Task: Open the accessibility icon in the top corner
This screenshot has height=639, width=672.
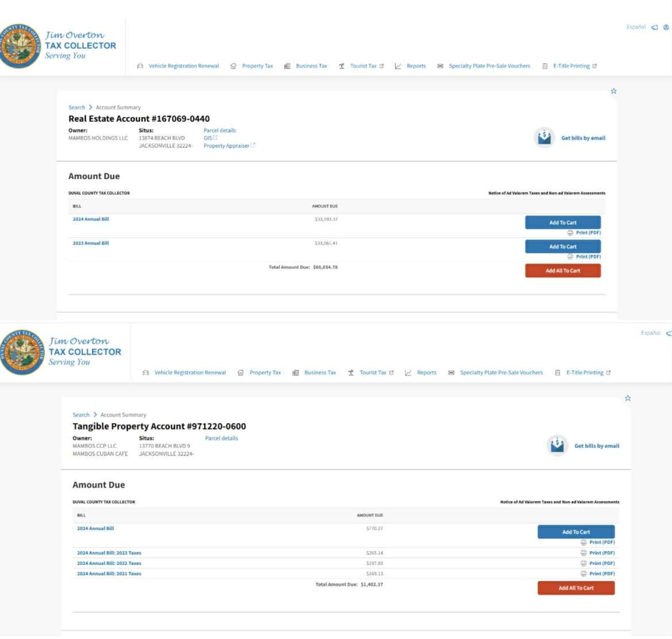Action: pos(666,27)
